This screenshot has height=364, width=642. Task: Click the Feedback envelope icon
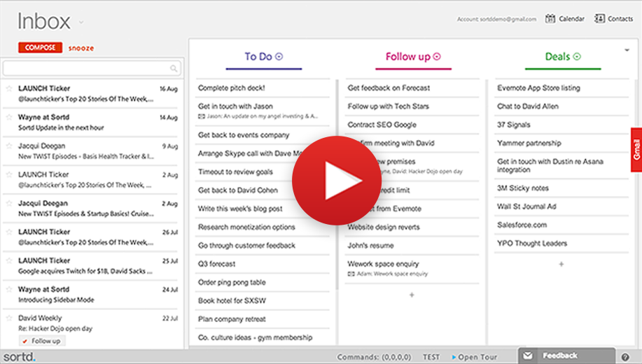click(528, 356)
